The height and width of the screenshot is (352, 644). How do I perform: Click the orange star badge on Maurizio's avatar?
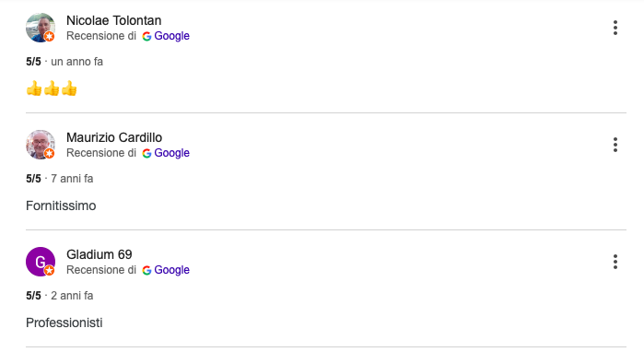pyautogui.click(x=49, y=154)
